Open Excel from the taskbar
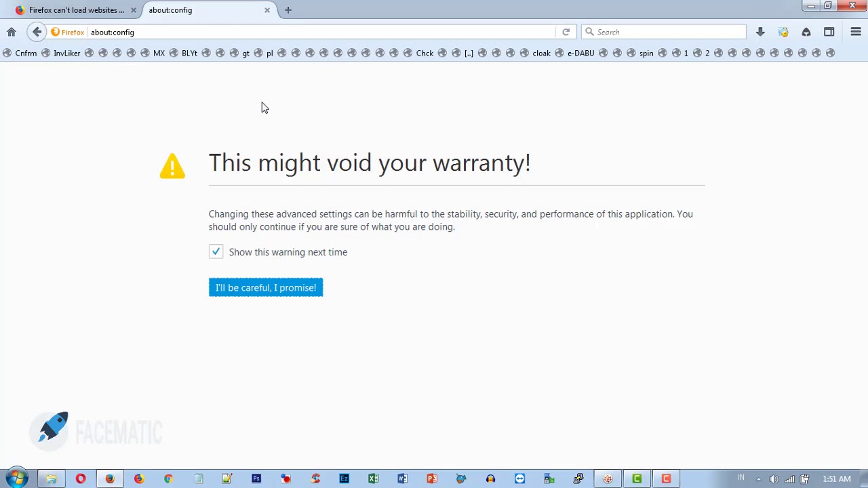This screenshot has width=868, height=488. pyautogui.click(x=374, y=479)
